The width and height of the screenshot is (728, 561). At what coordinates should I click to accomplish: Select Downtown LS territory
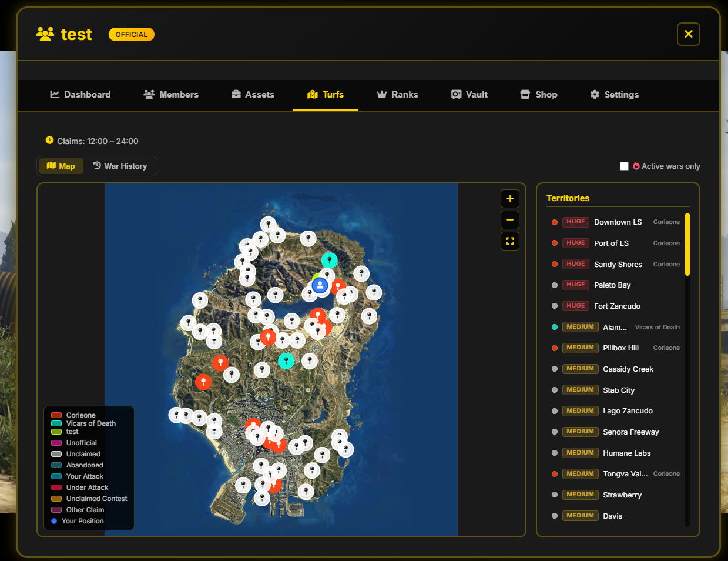click(616, 222)
